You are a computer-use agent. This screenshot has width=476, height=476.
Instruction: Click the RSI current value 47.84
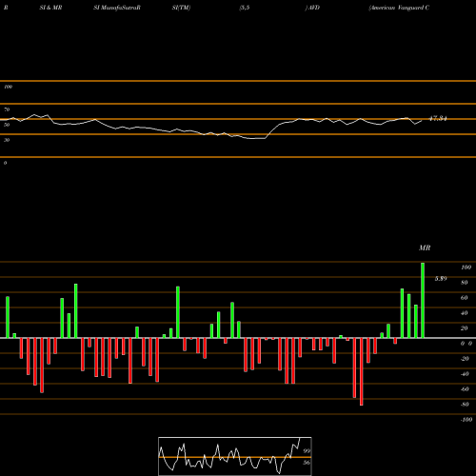point(438,119)
